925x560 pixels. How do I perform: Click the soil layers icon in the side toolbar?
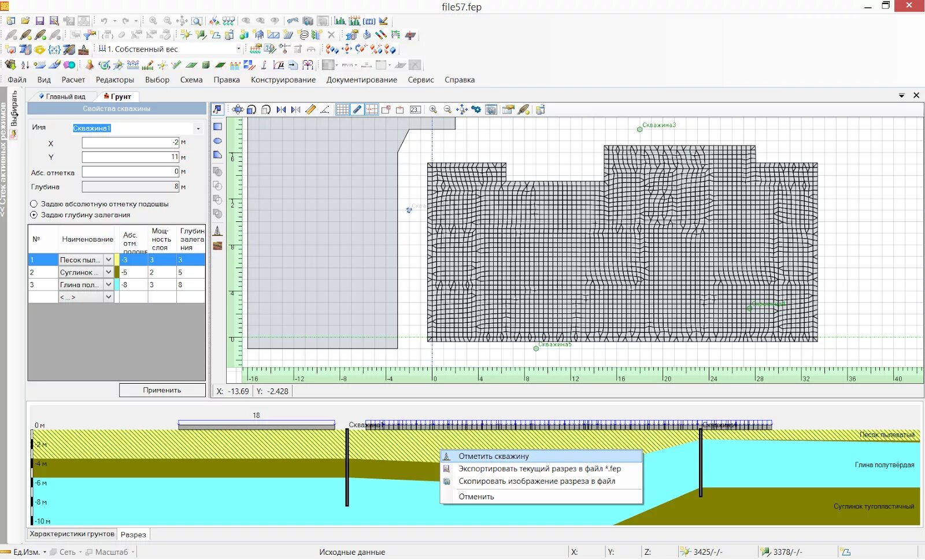(218, 246)
